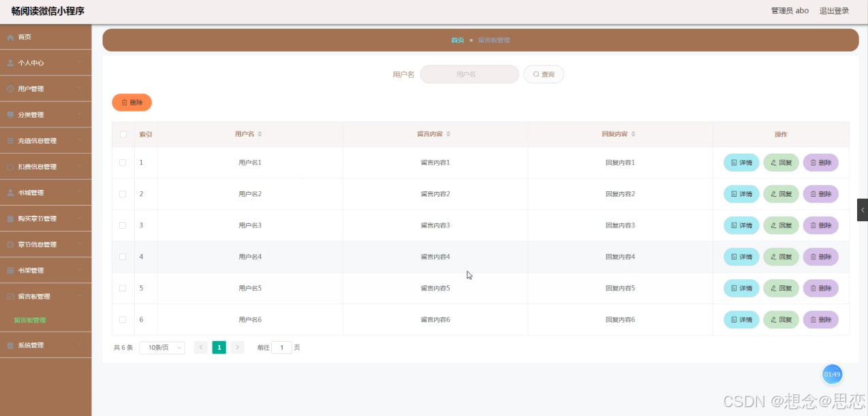Click the icon beside 书城管理 in sidebar
868x416 pixels.
point(10,193)
